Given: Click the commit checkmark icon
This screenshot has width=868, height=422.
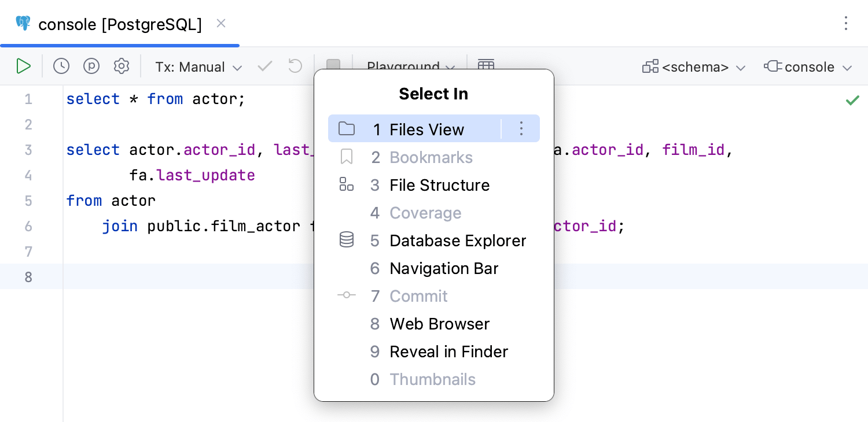Looking at the screenshot, I should coord(265,66).
